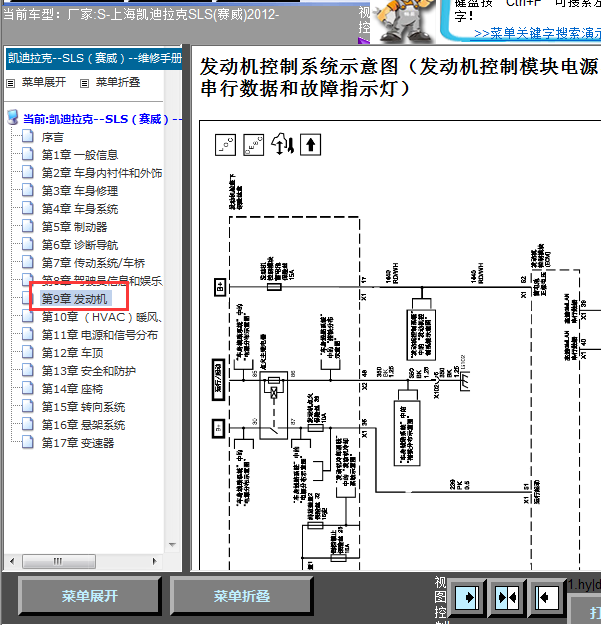Click the page icon beside 第17章 变速器
This screenshot has height=625, width=601.
point(27,442)
